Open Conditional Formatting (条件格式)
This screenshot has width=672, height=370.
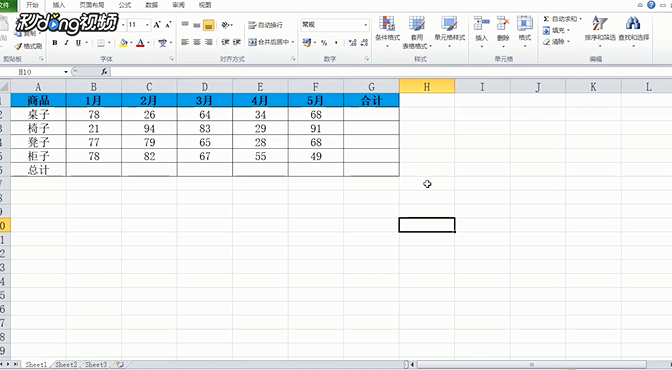coord(387,32)
